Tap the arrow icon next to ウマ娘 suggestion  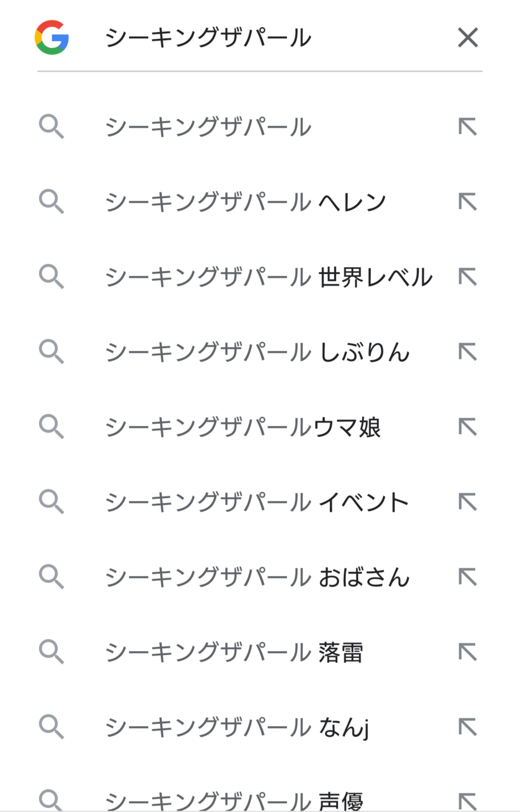468,427
